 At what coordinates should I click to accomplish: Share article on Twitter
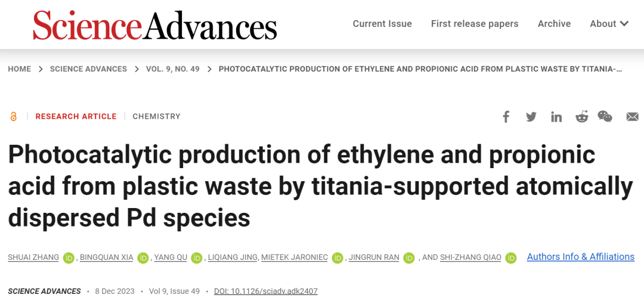click(x=531, y=117)
